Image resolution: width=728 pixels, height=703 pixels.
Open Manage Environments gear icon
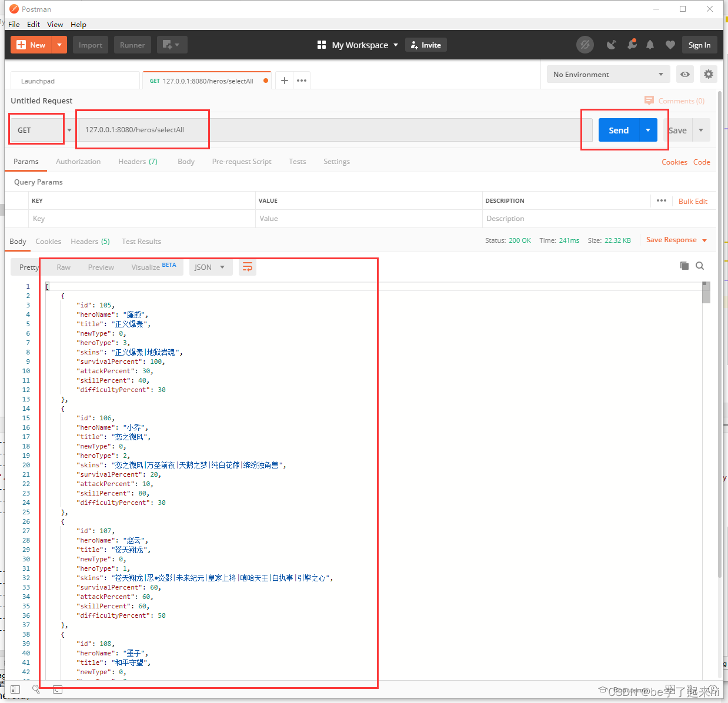click(x=709, y=74)
